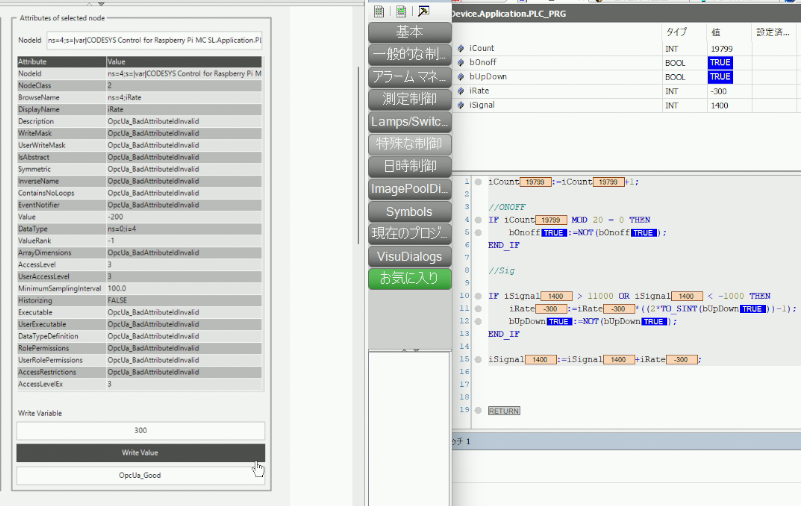Expand the ImagePoolDi... toolbox category

tap(410, 189)
